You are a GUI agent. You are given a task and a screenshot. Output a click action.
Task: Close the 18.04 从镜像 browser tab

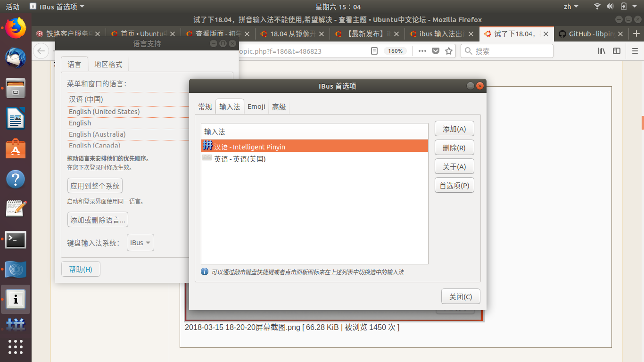(x=322, y=34)
